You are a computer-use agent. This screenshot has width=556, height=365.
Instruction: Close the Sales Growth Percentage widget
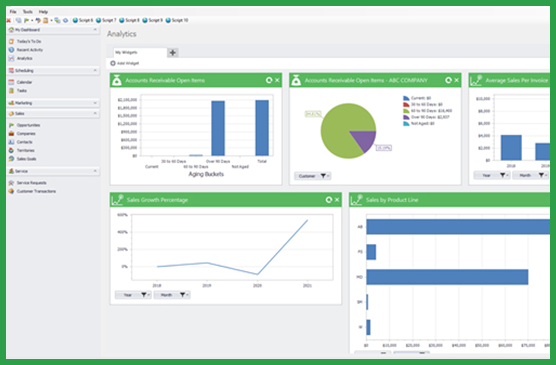[337, 200]
